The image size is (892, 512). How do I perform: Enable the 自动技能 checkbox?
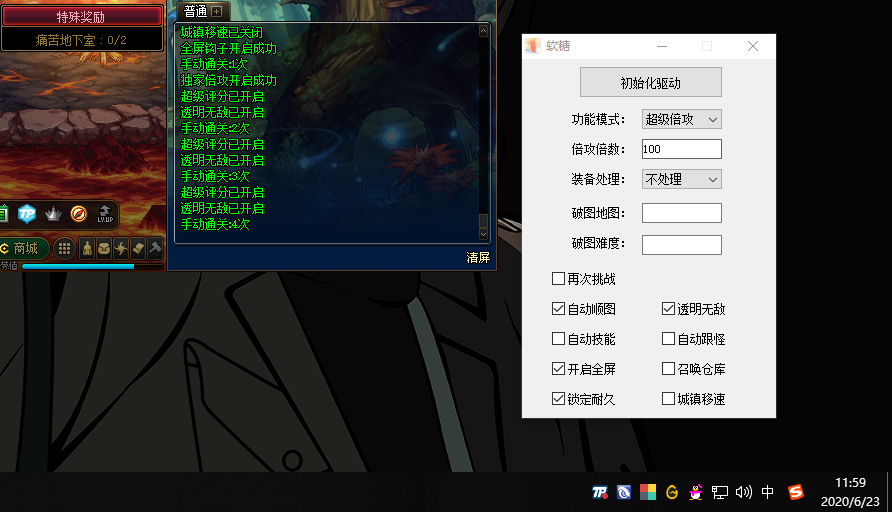click(558, 339)
